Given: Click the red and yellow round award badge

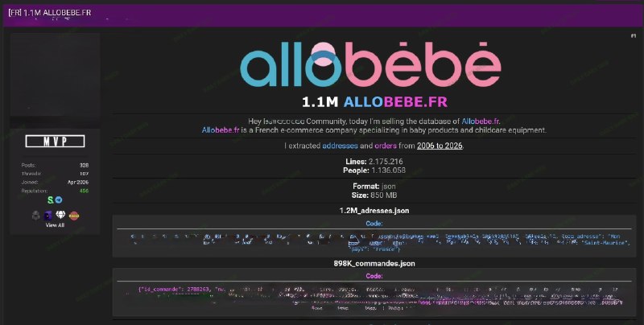Looking at the screenshot, I should point(74,216).
